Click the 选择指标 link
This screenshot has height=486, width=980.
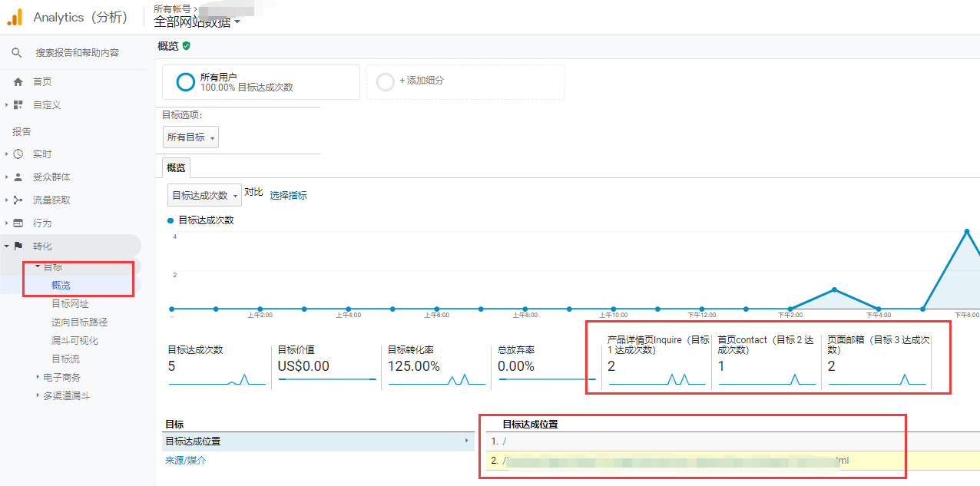click(x=288, y=196)
